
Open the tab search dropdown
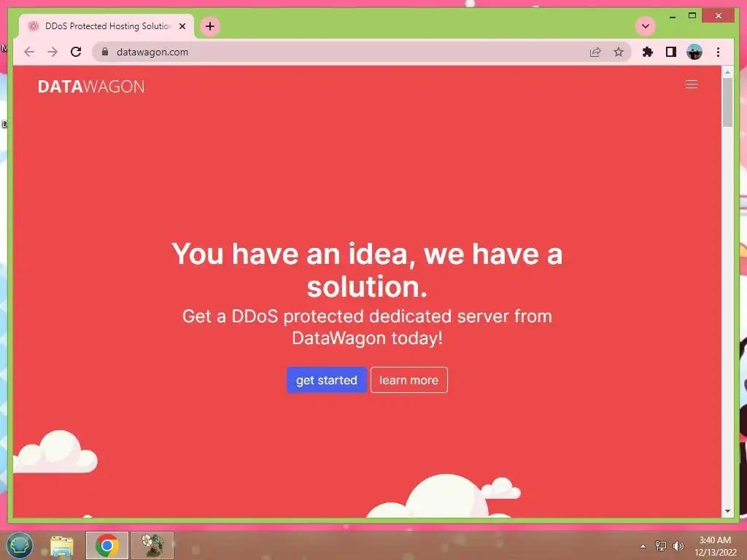pos(646,26)
